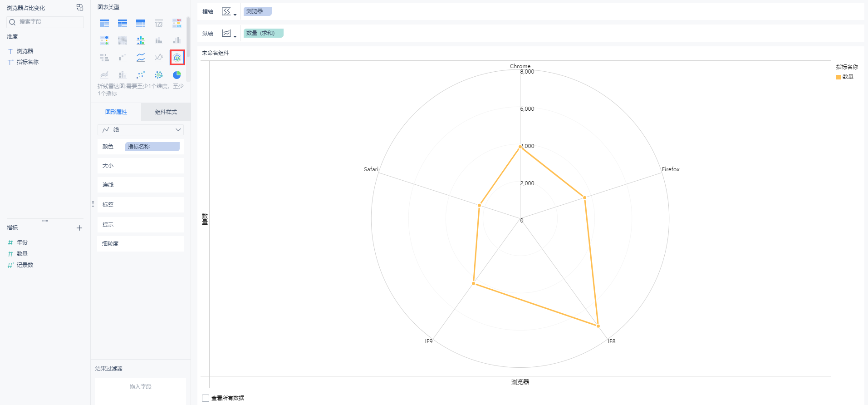Tick the 查看所有数据 checkbox
This screenshot has width=868, height=405.
coord(206,398)
